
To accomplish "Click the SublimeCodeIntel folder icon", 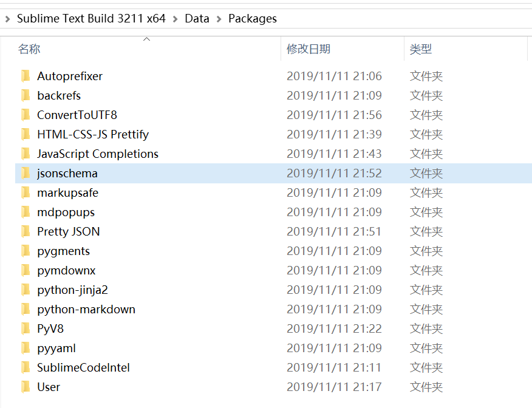I will (x=26, y=367).
